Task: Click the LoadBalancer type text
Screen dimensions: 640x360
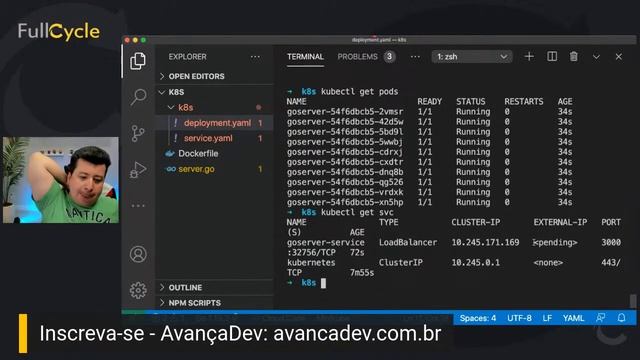Action: [x=408, y=242]
